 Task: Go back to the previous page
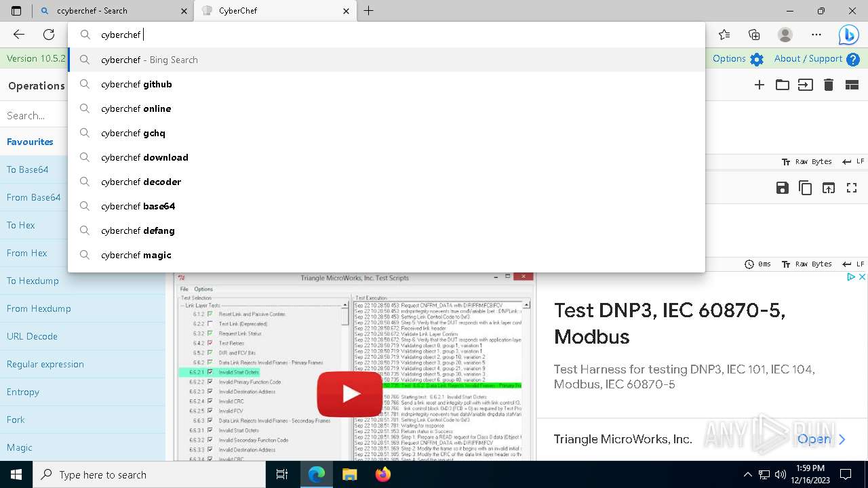coord(19,35)
